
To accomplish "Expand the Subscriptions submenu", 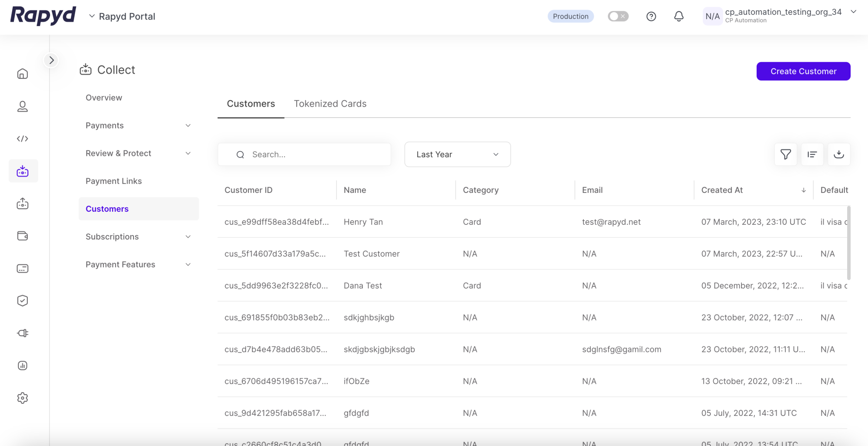I will point(188,237).
